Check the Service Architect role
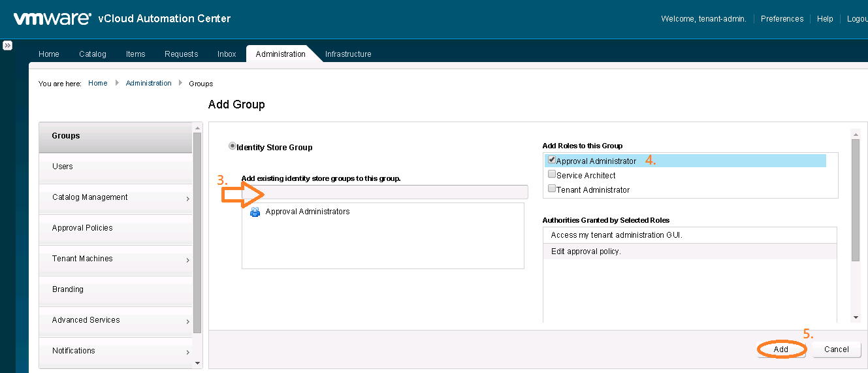Screen dimensions: 868x373 tap(552, 174)
